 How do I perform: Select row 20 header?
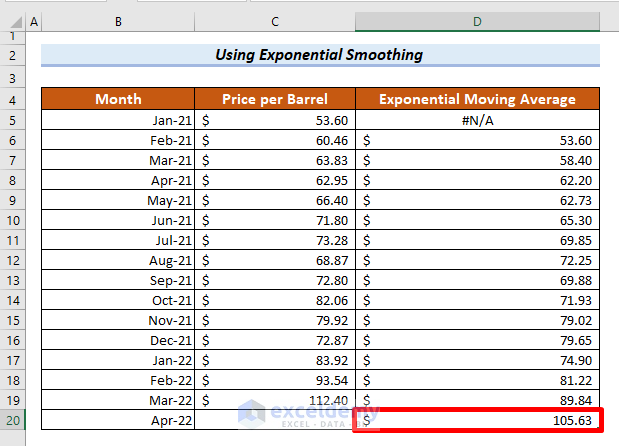pos(13,420)
